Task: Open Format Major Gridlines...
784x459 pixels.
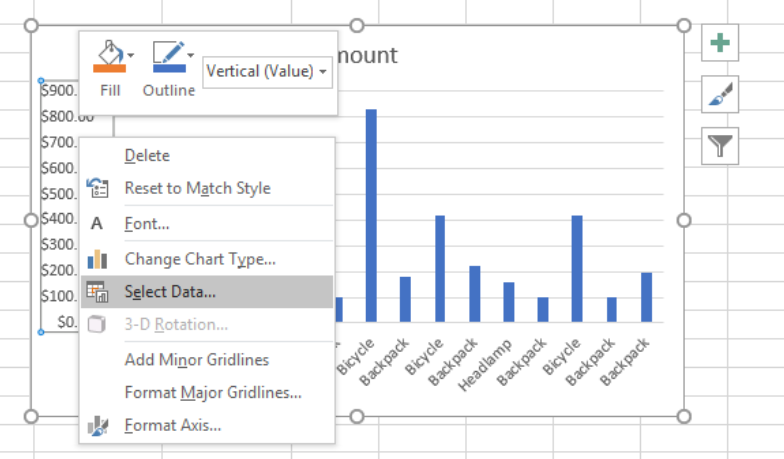Action: click(207, 392)
